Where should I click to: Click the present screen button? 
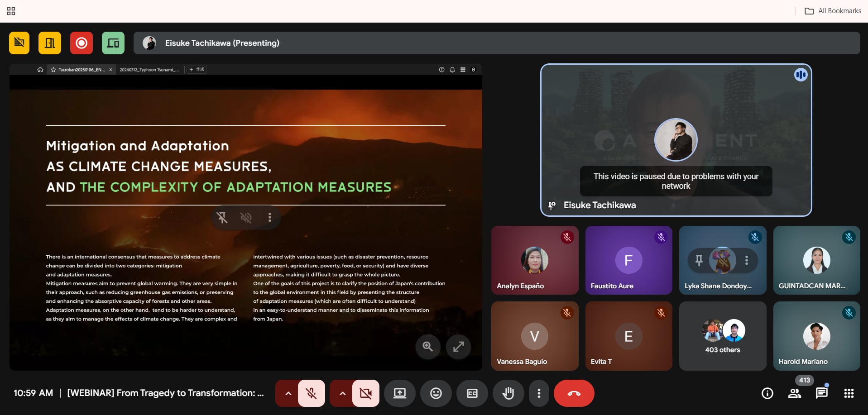click(399, 393)
